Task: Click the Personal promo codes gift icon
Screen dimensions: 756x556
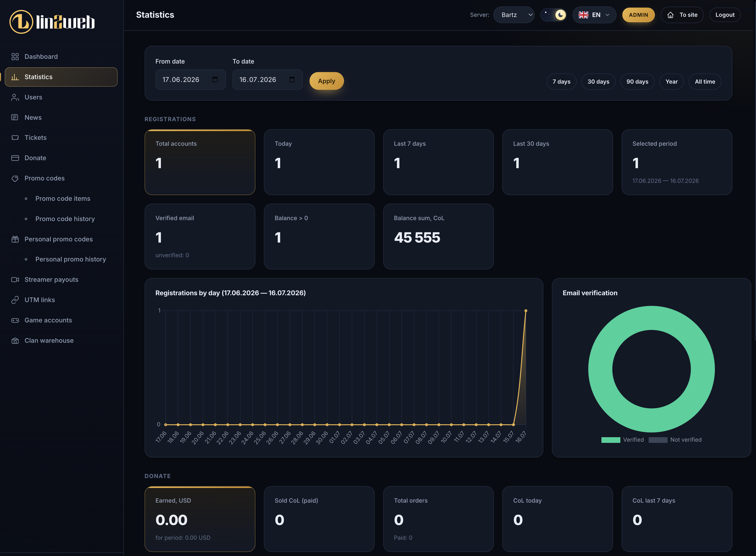Action: point(15,239)
